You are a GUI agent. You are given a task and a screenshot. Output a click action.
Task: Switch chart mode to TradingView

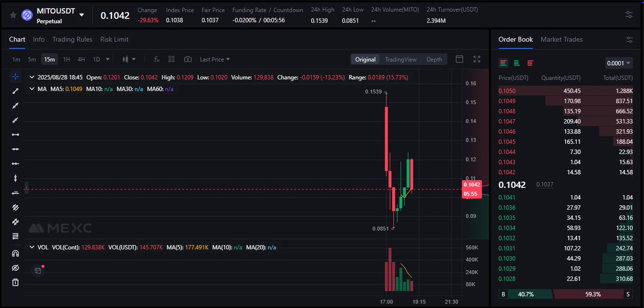coord(400,59)
